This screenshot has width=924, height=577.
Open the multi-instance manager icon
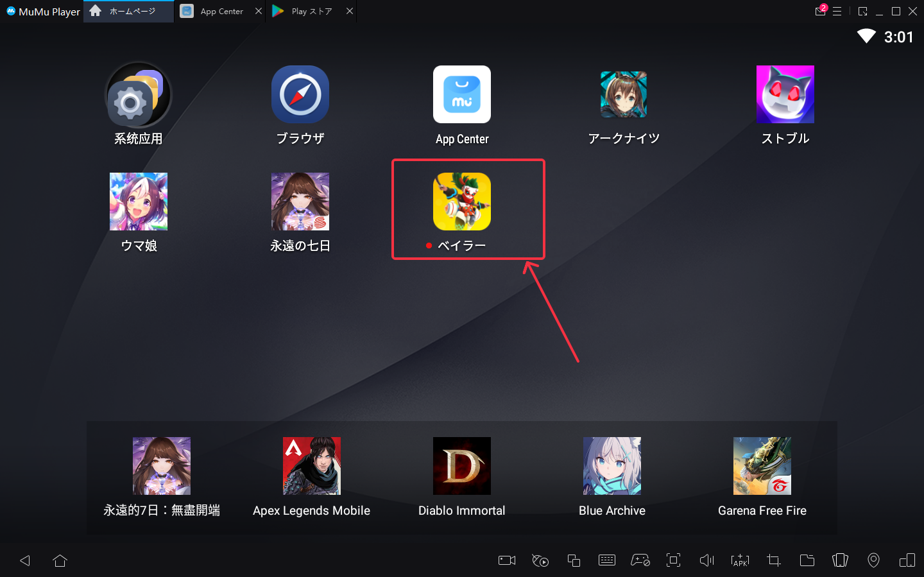coord(574,560)
